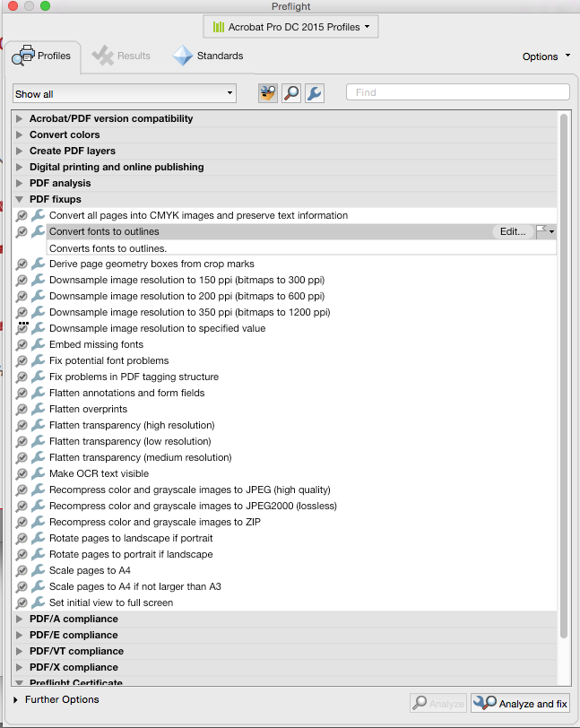580x728 pixels.
Task: Click check-magnifier icon beside Flatten annotations and form fields
Action: (22, 394)
